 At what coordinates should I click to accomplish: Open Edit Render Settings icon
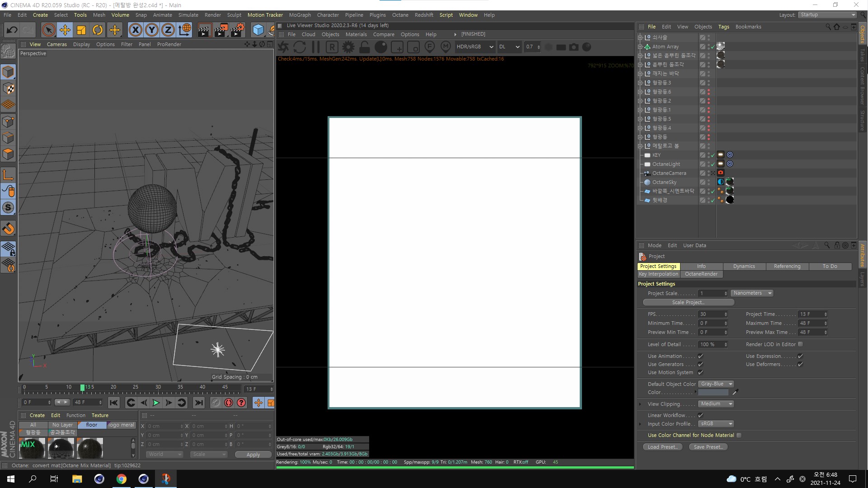pyautogui.click(x=238, y=30)
